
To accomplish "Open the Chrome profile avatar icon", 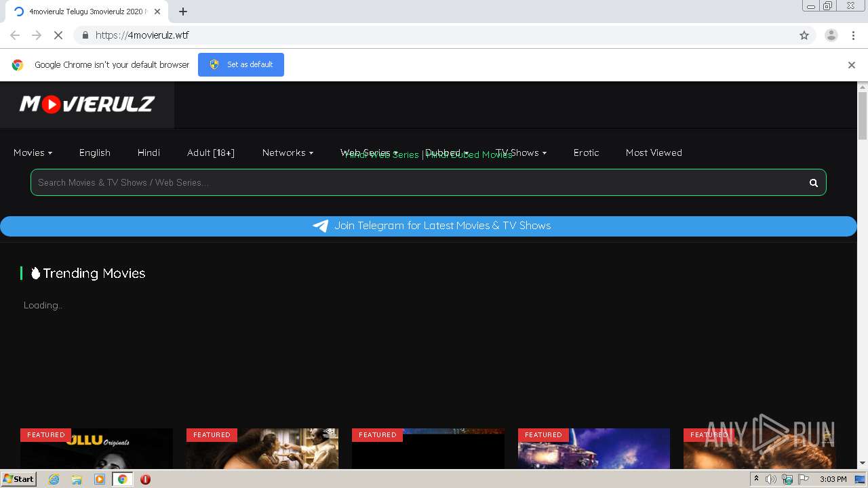I will coord(831,35).
